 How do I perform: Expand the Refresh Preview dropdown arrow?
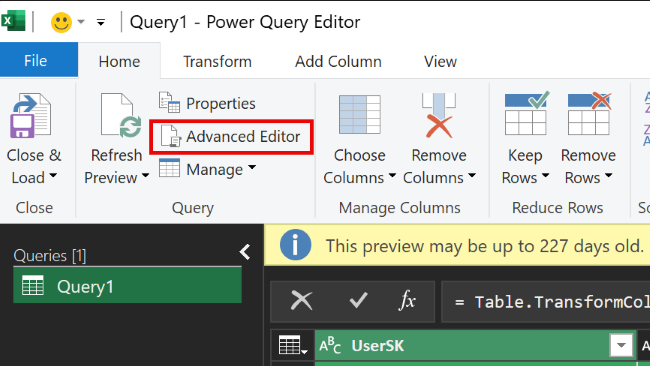click(x=145, y=175)
